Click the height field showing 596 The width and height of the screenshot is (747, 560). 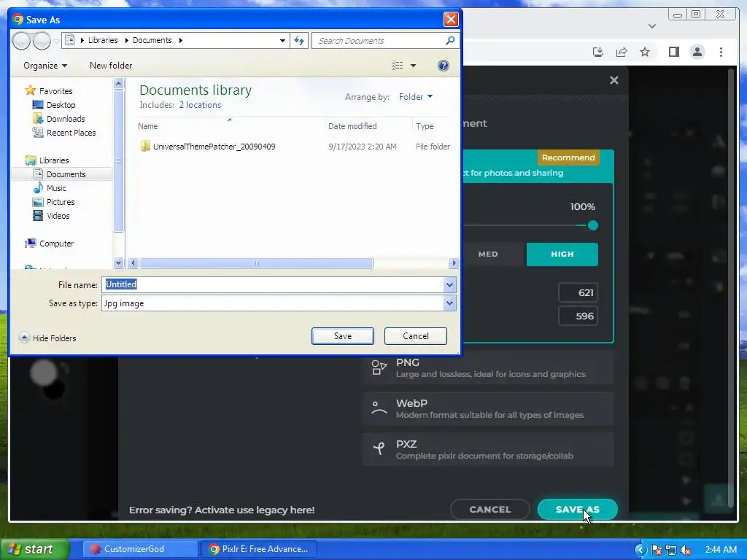pos(578,316)
